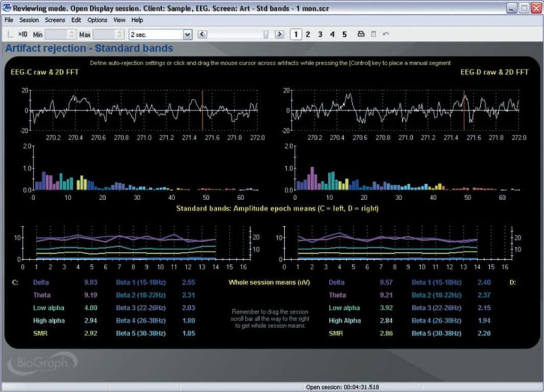
Task: Open the Session menu
Action: pyautogui.click(x=29, y=20)
